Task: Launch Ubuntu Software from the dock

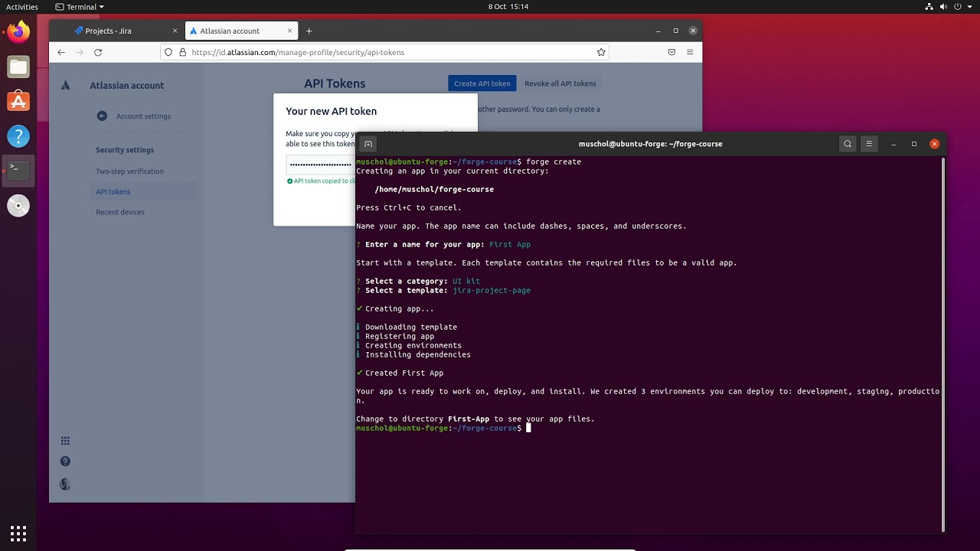Action: pyautogui.click(x=18, y=102)
